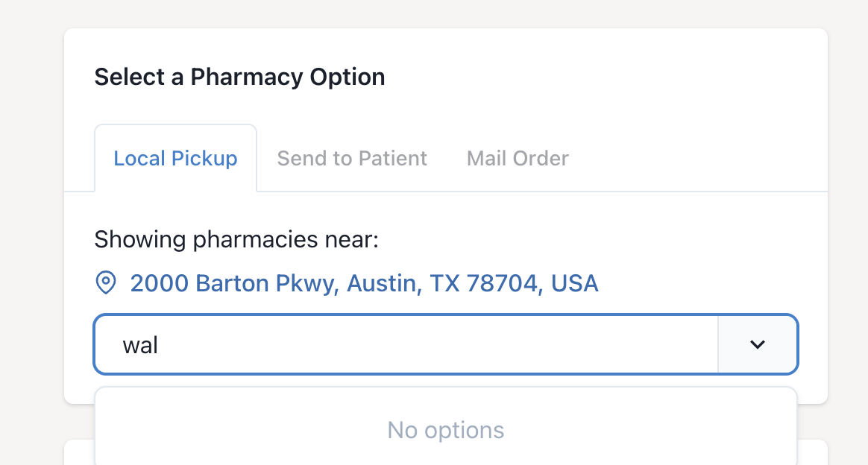Click inside the pharmacy search input showing 'wal'
This screenshot has width=868, height=465.
(x=403, y=344)
